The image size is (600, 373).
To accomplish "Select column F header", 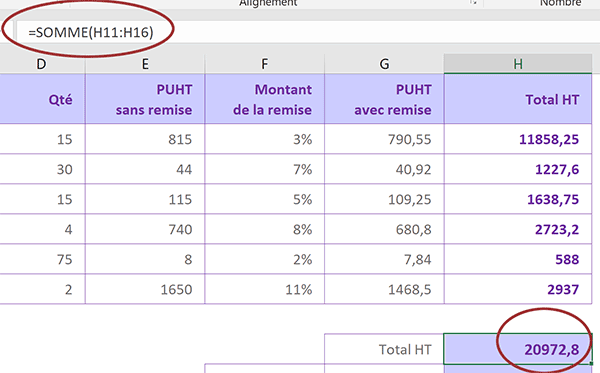I will 264,64.
